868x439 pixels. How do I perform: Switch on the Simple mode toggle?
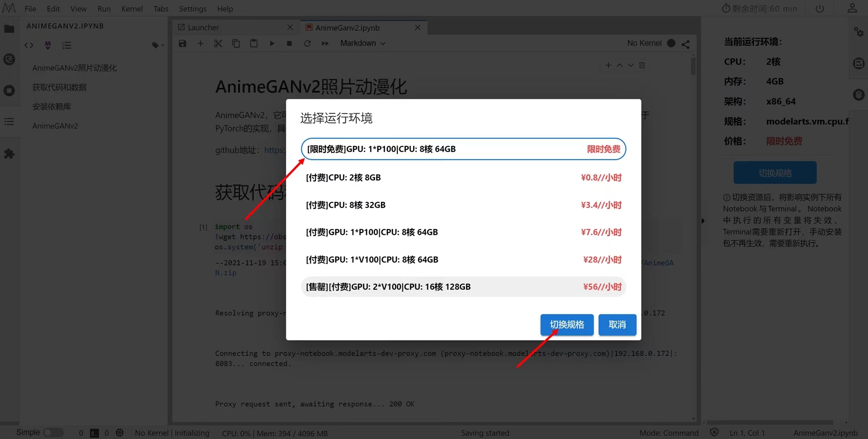[x=53, y=432]
